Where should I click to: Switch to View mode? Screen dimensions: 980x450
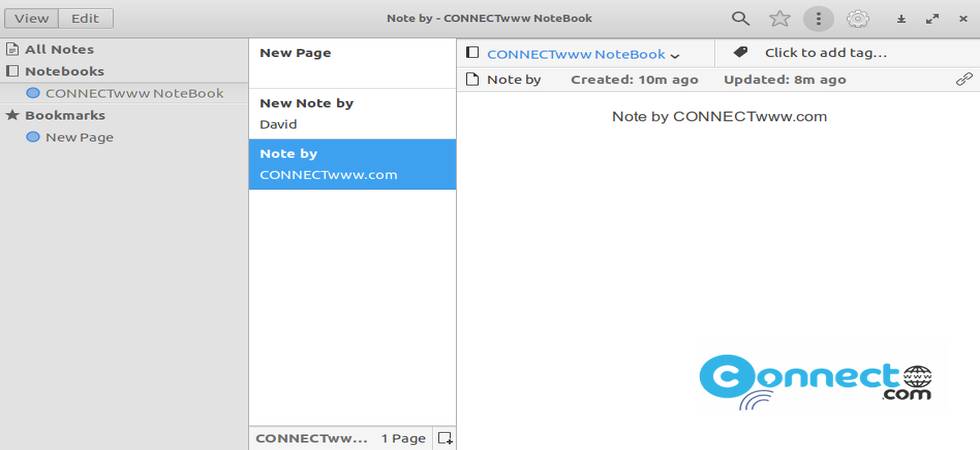[x=31, y=18]
